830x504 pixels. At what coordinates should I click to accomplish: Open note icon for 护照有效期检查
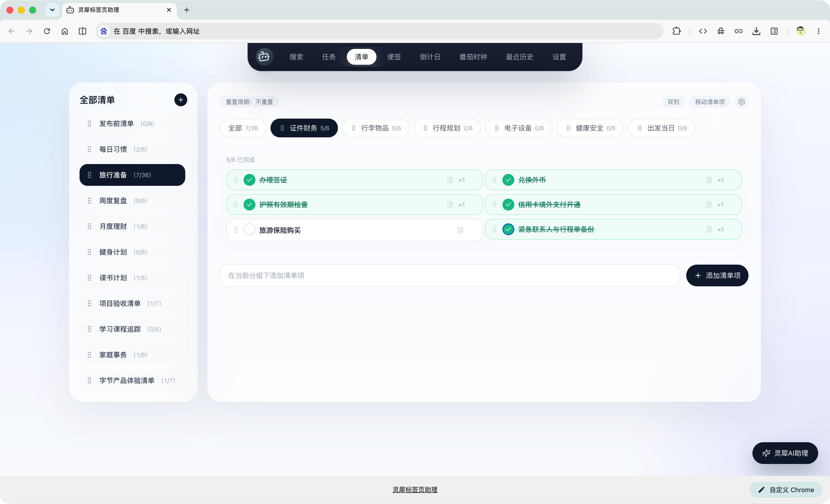[450, 205]
